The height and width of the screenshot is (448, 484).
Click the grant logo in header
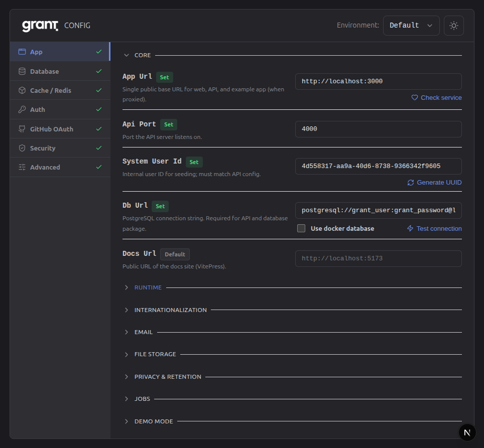pos(40,26)
